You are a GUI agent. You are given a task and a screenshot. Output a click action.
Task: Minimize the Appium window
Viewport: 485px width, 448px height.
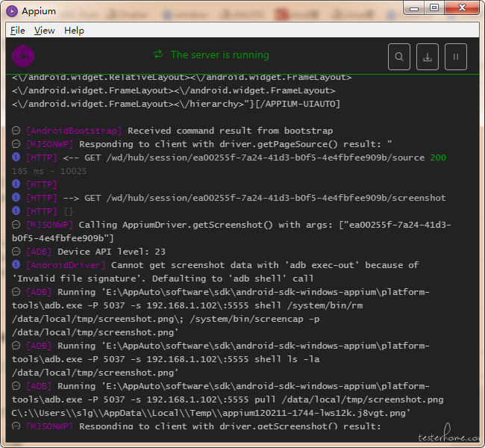tap(414, 8)
